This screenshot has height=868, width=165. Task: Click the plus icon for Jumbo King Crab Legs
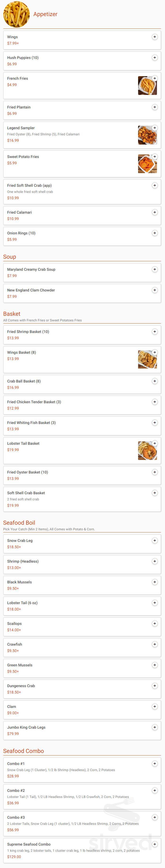coord(155,727)
